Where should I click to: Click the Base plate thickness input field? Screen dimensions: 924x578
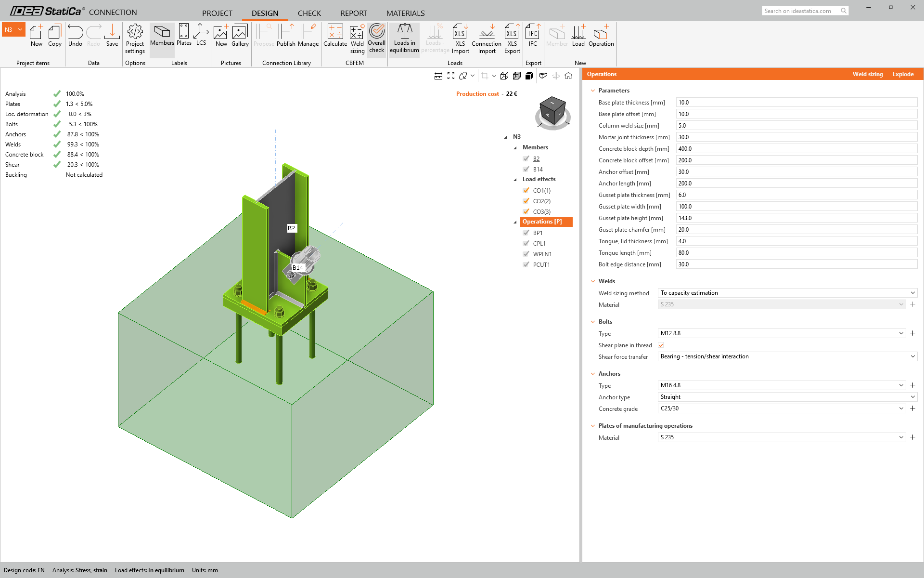tap(796, 103)
